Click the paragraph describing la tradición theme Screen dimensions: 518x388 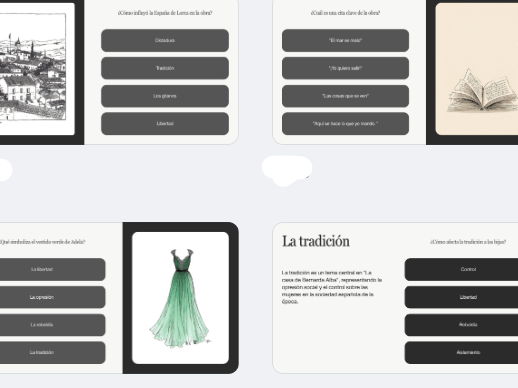point(332,287)
